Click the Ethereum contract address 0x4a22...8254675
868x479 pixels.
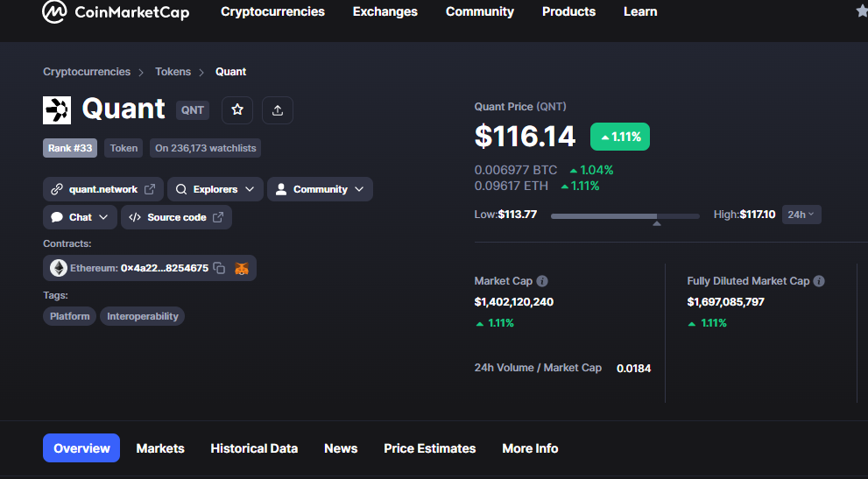point(165,268)
